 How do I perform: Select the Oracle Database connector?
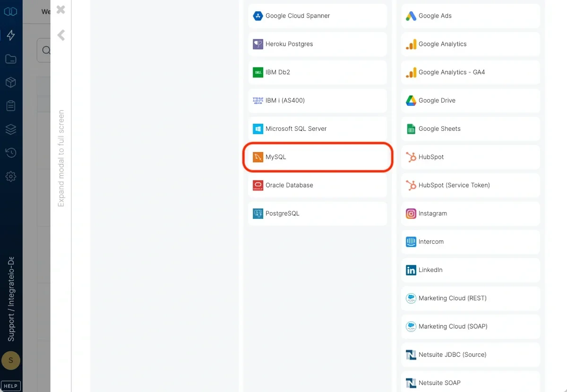coord(317,185)
